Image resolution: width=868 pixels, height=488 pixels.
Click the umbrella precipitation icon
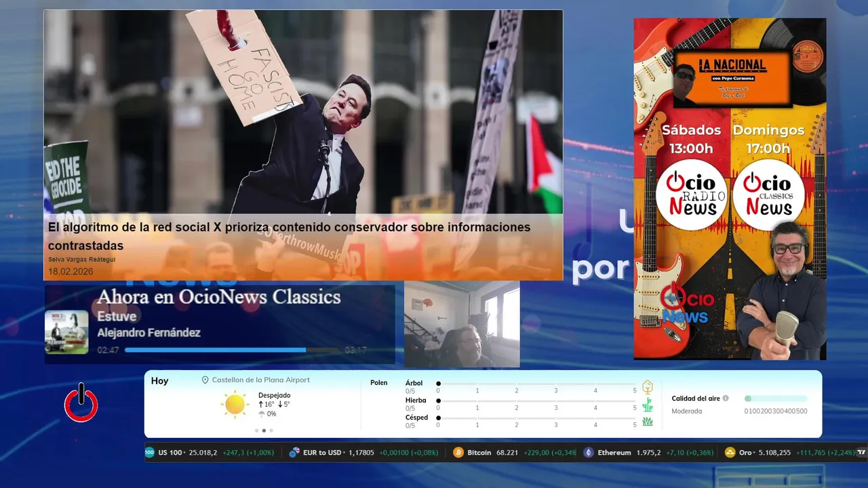pos(262,414)
